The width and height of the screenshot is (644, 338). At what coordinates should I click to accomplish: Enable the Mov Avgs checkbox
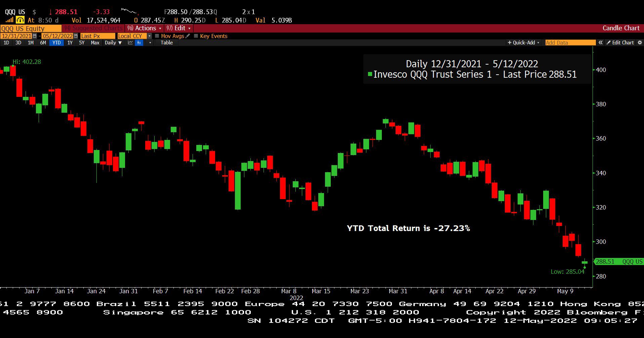pos(157,36)
